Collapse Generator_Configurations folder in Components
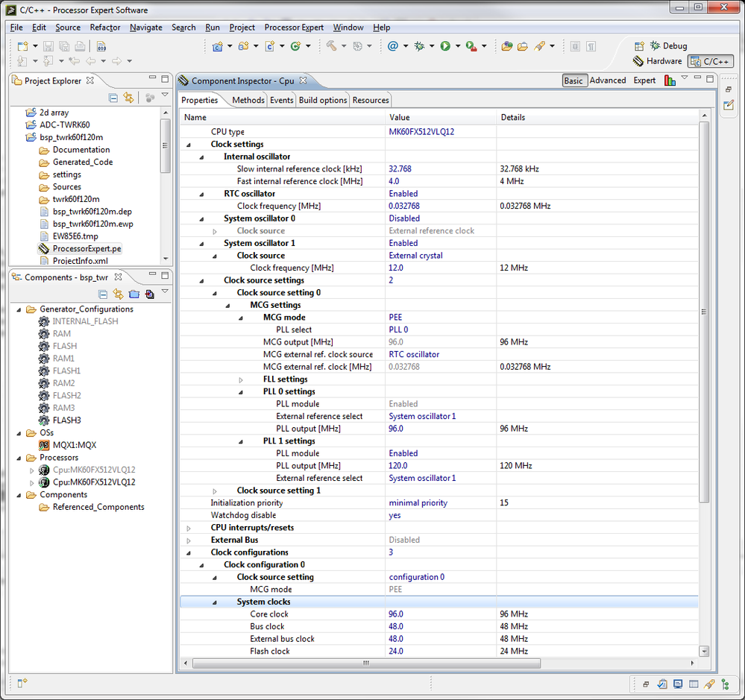 [x=19, y=309]
